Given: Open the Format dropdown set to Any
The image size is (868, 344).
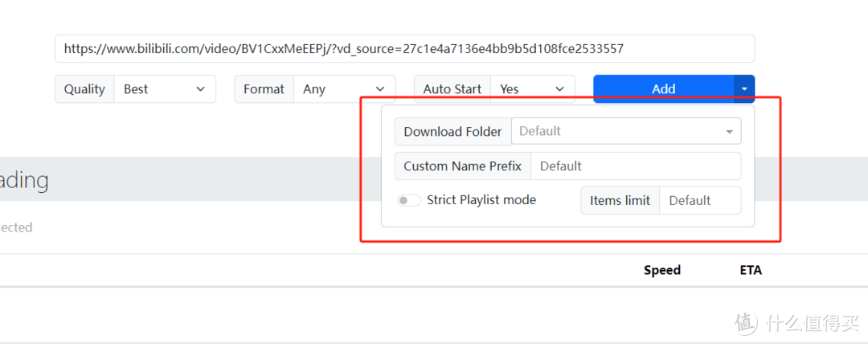Looking at the screenshot, I should (344, 89).
